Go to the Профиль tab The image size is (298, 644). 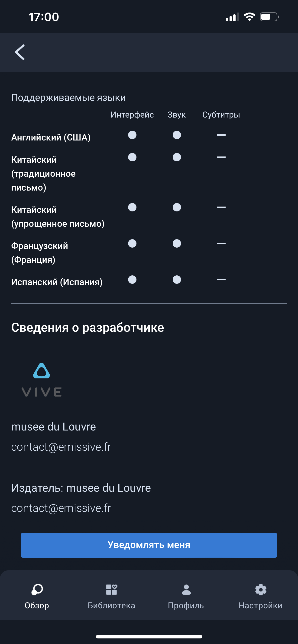click(186, 596)
